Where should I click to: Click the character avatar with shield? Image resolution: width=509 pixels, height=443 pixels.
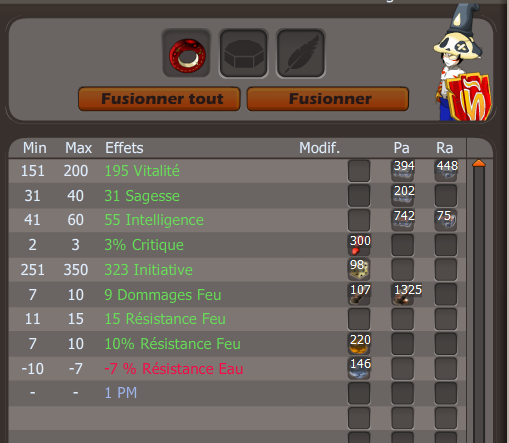pyautogui.click(x=462, y=63)
